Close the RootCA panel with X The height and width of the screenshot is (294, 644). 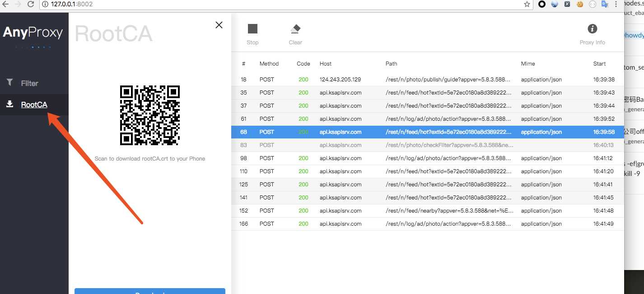[x=219, y=25]
